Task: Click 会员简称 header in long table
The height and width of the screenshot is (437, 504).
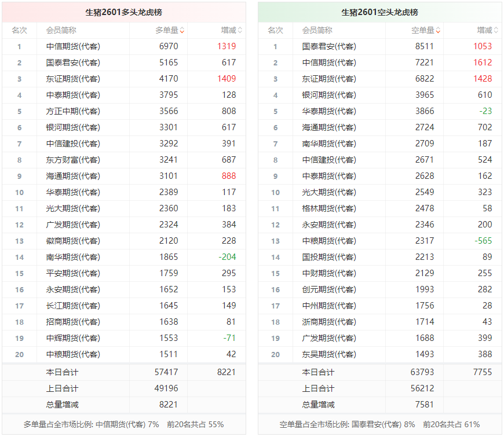Action: [61, 31]
